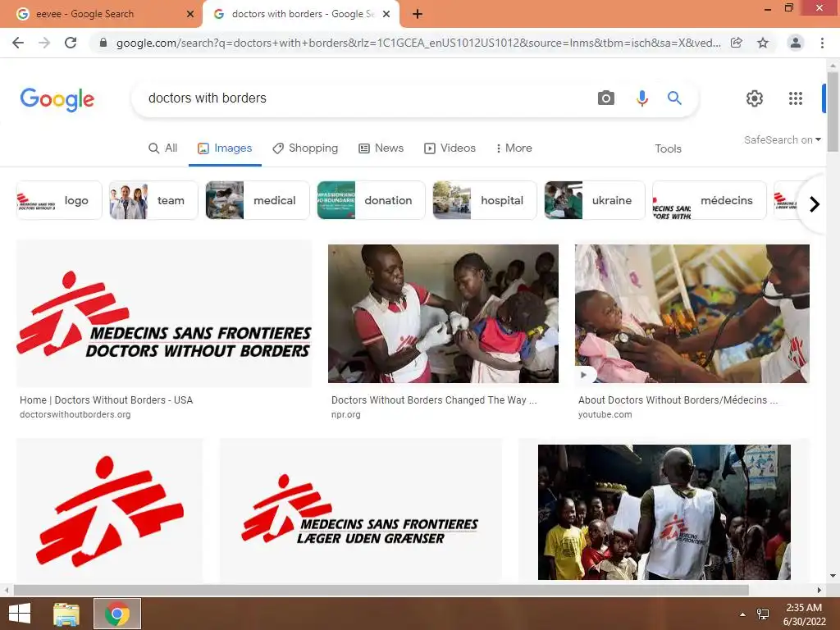Start voice search with microphone
The width and height of the screenshot is (840, 630).
point(641,98)
